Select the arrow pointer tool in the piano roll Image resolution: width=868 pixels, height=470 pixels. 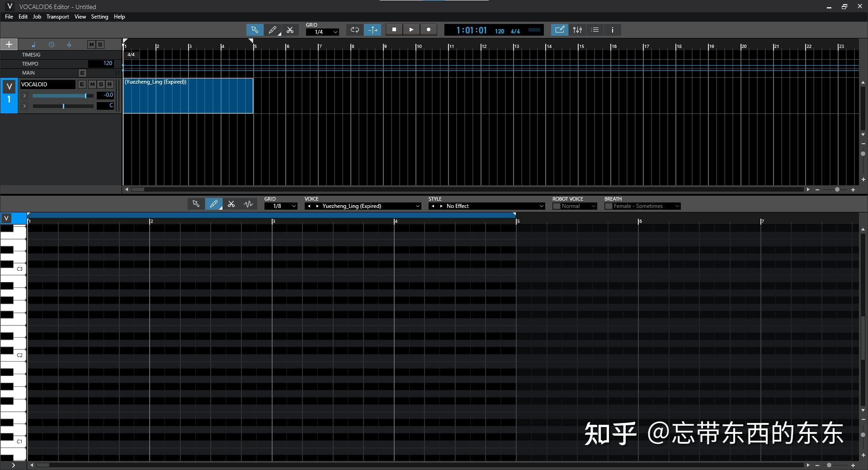(196, 204)
